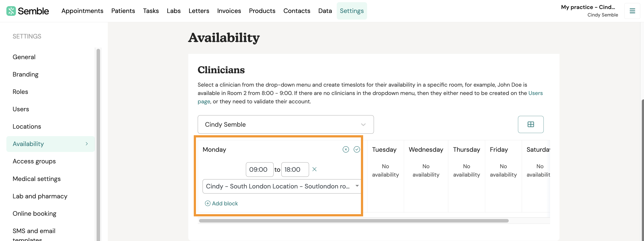Screen dimensions: 644x241
Task: Open General settings in sidebar
Action: pyautogui.click(x=24, y=57)
